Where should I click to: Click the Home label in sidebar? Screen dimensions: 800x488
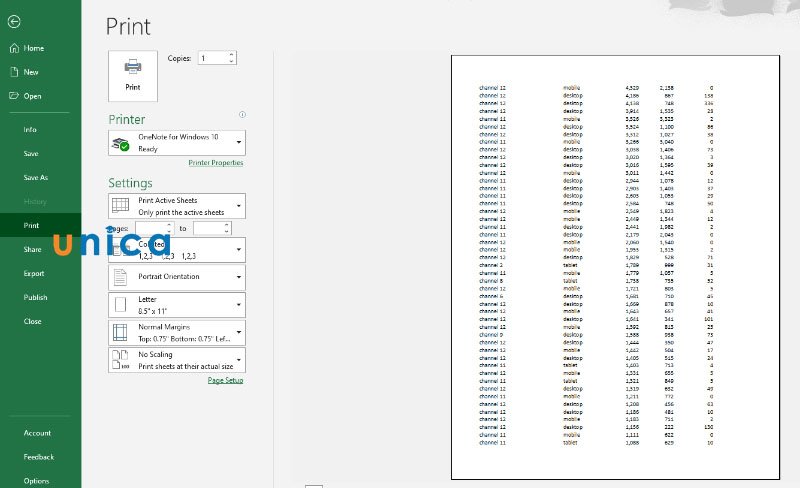(34, 48)
